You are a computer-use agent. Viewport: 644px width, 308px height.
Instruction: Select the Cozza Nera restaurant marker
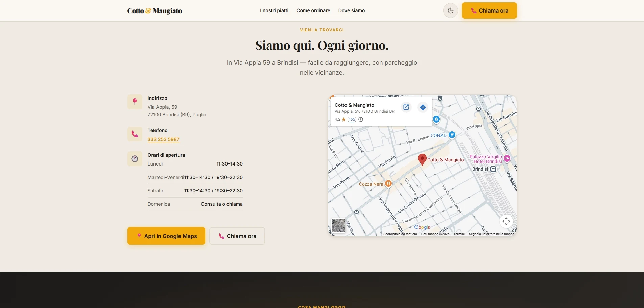388,184
